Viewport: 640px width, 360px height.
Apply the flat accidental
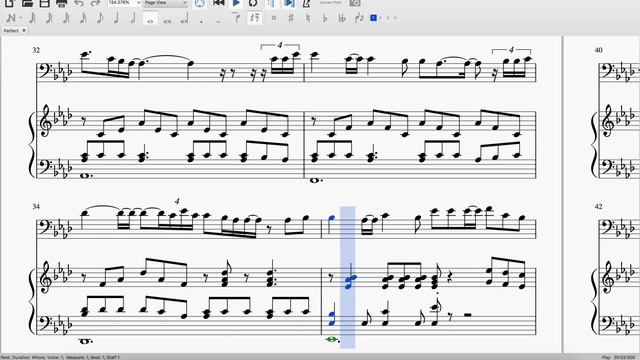325,18
